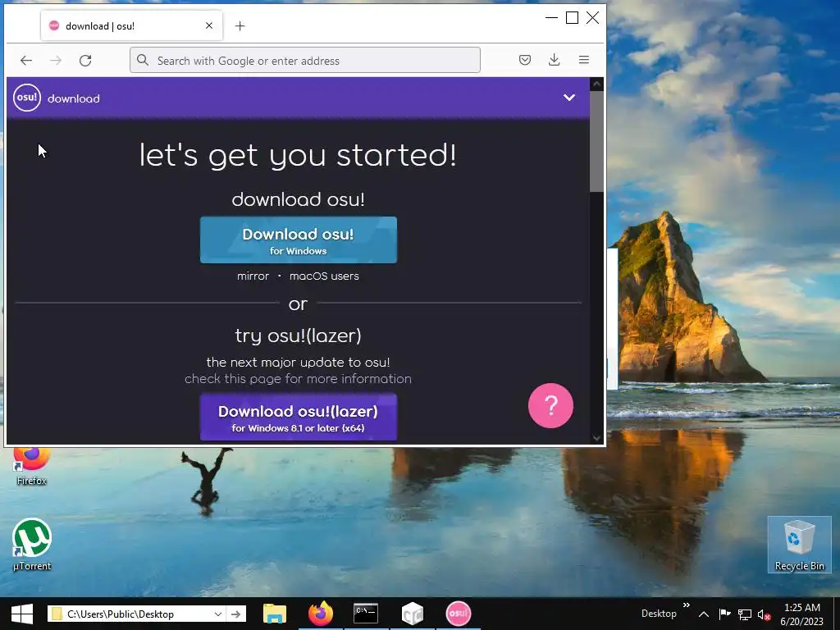Click the osu! logo in page header
The image size is (840, 630).
(27, 98)
